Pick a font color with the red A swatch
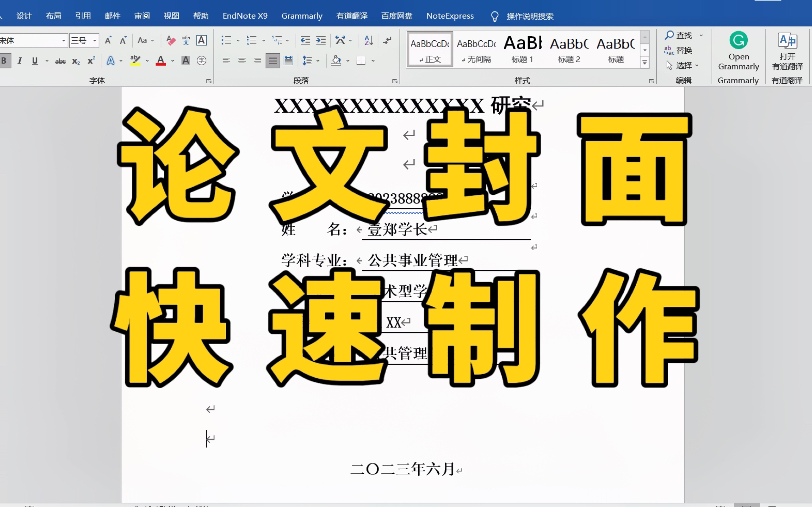The height and width of the screenshot is (507, 812). (160, 60)
